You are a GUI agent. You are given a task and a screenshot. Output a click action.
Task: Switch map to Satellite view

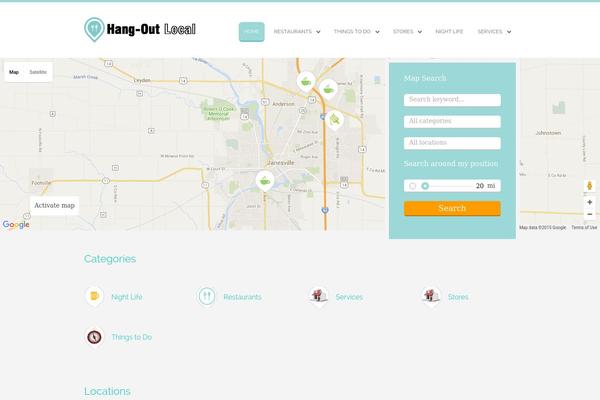click(38, 72)
